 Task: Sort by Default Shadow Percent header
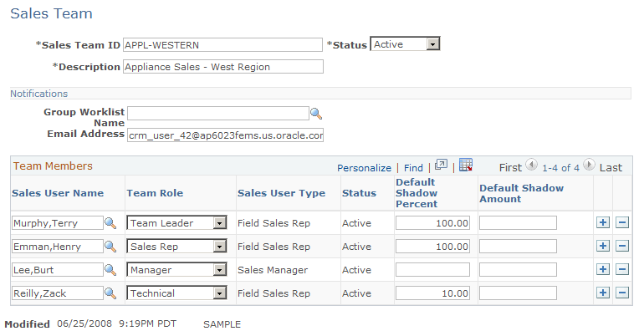(x=417, y=193)
